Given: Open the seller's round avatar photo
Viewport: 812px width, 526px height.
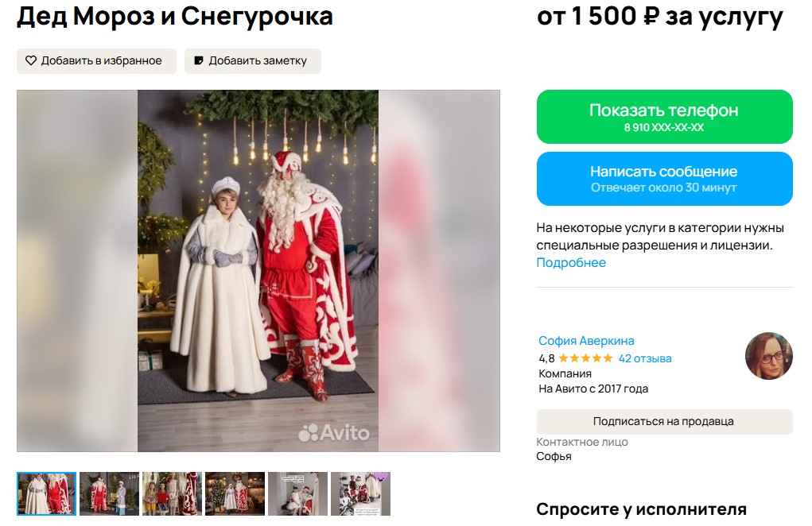Looking at the screenshot, I should 769,356.
